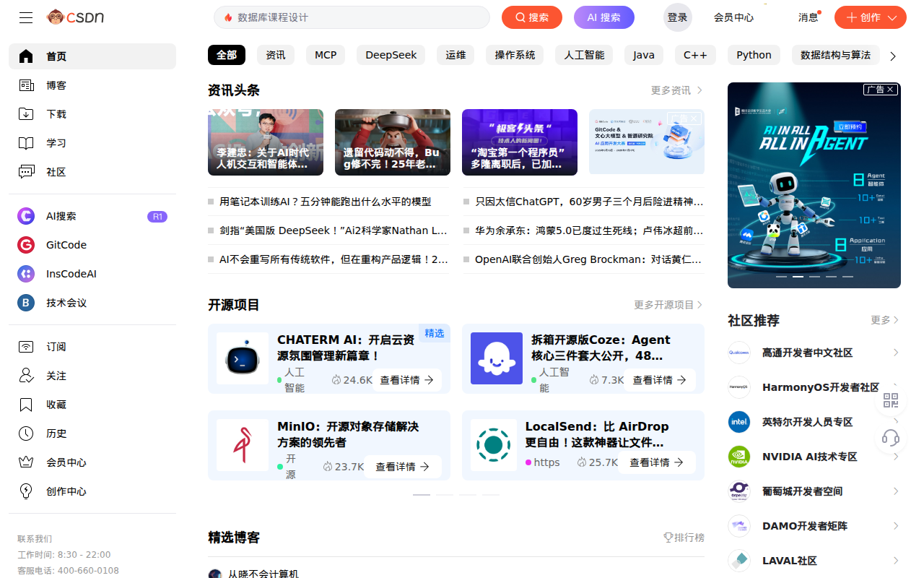
Task: Expand 创作 button dropdown arrow
Action: (x=893, y=17)
